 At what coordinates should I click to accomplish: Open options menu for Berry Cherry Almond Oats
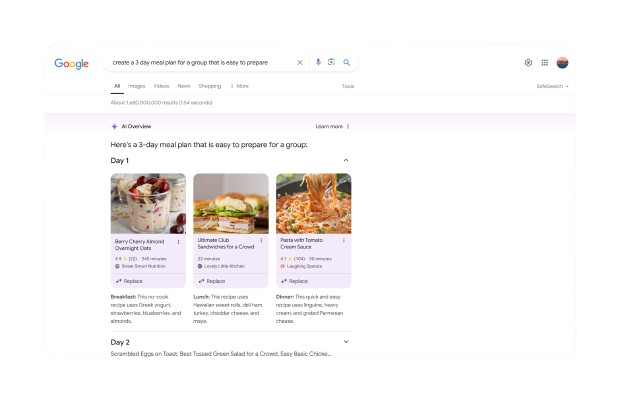178,242
